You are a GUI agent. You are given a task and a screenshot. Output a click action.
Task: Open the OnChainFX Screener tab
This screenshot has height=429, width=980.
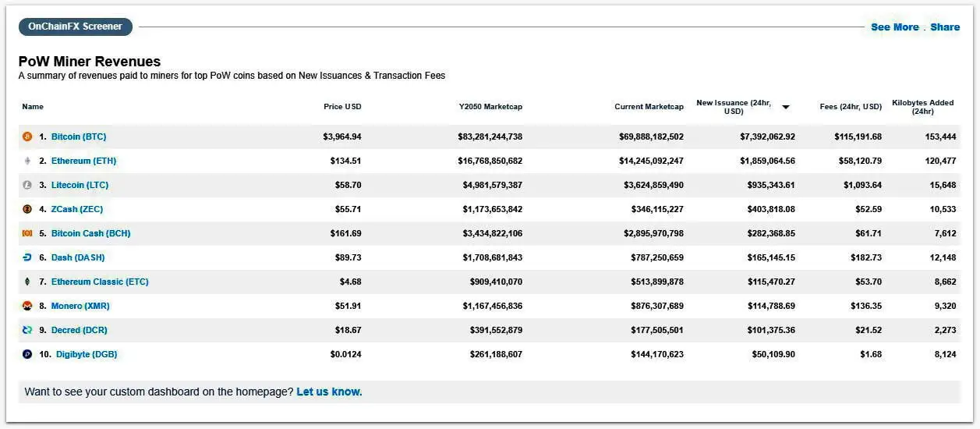click(x=76, y=27)
